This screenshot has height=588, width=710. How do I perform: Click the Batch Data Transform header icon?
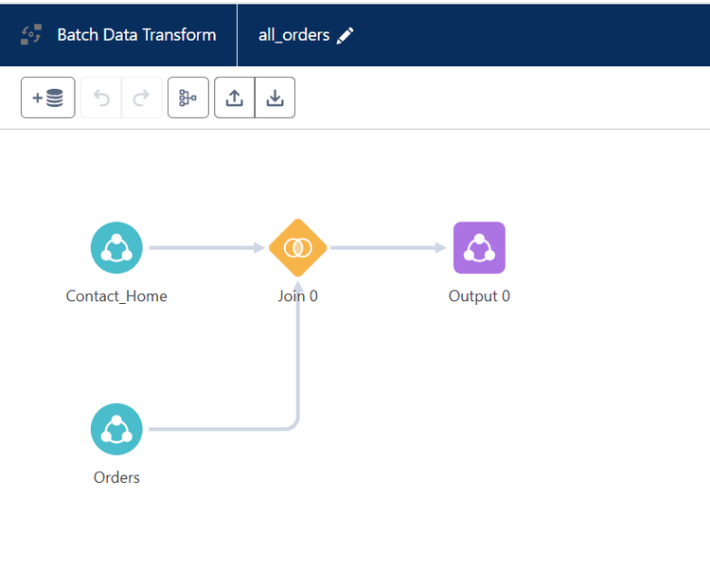(31, 35)
